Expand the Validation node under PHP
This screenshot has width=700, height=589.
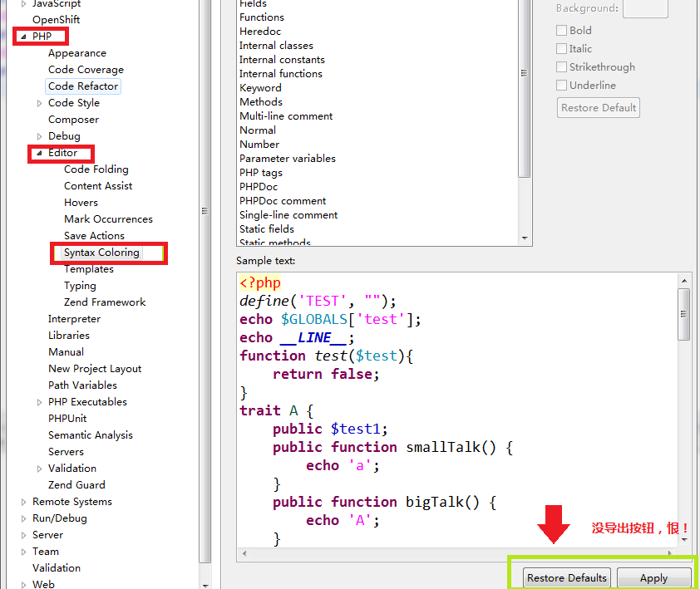[39, 469]
